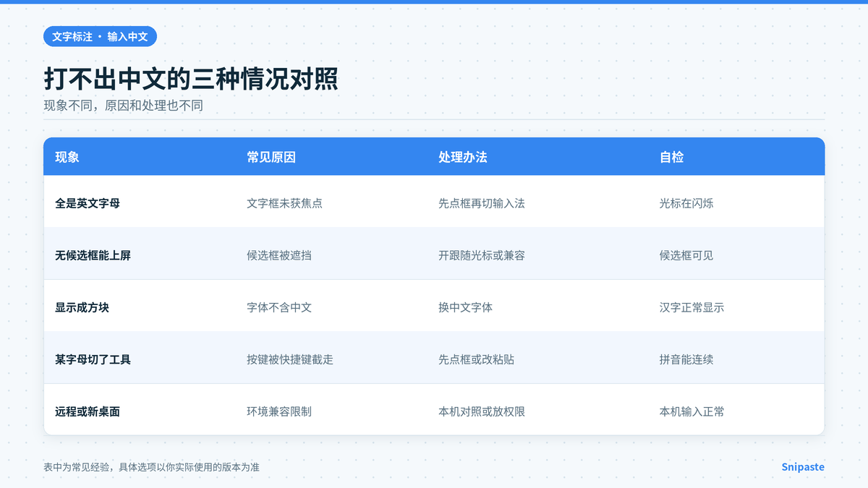Click the 常见原因 column header
868x488 pixels.
[271, 157]
